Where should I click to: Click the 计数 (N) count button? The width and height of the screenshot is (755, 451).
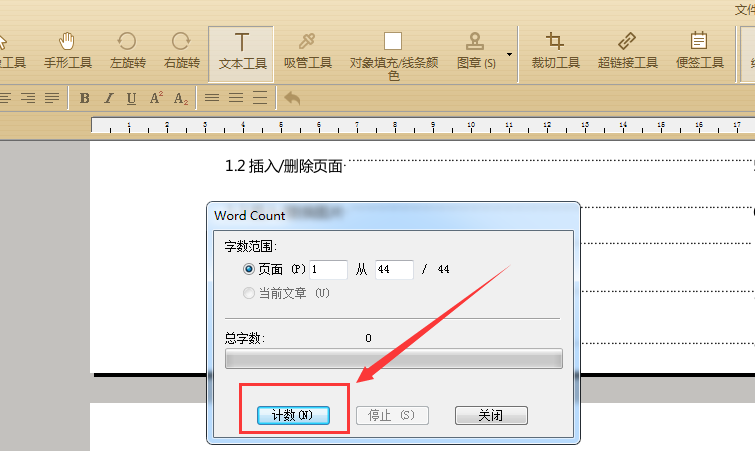(293, 415)
